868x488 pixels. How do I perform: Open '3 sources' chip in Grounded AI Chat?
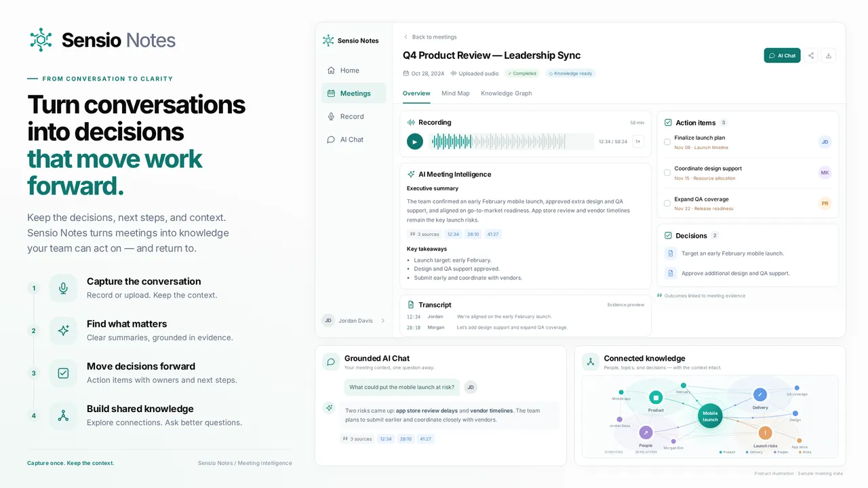pos(357,439)
